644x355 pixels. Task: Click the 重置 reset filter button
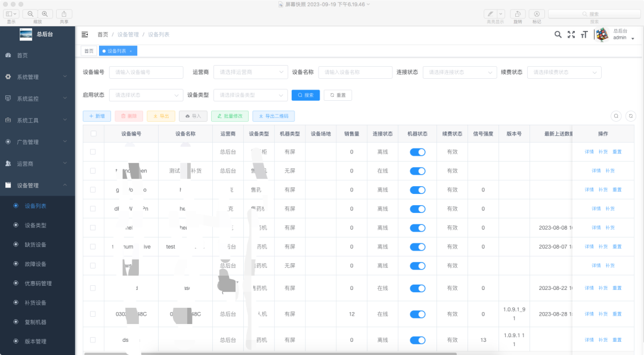click(x=338, y=95)
